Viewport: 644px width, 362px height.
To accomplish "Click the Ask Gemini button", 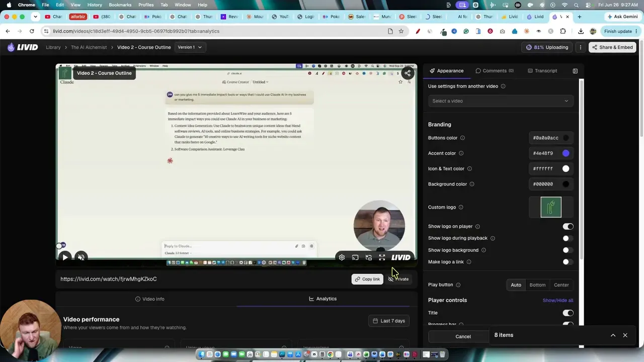I will coord(622,17).
